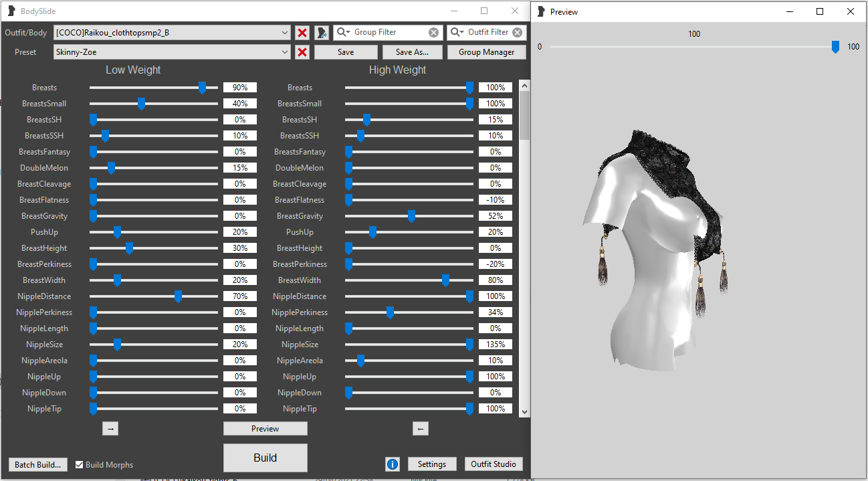
Task: Click the Outfit Filter text field
Action: coord(488,32)
